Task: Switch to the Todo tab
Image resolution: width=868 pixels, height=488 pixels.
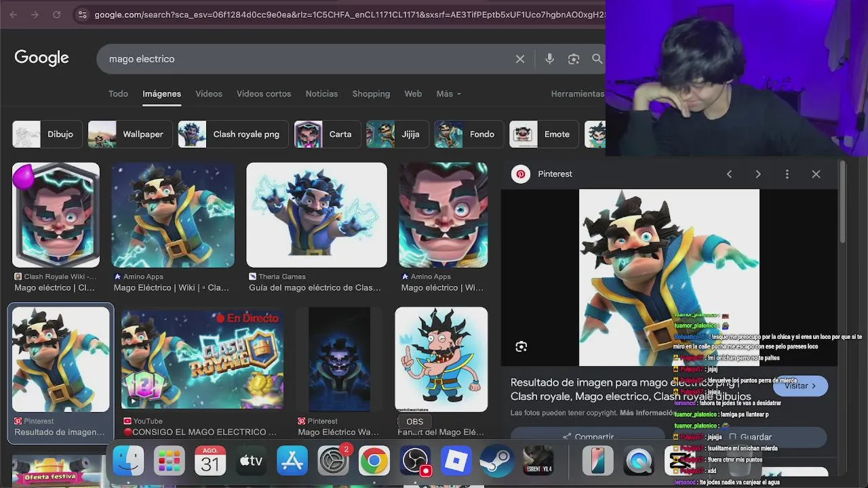Action: [x=118, y=94]
